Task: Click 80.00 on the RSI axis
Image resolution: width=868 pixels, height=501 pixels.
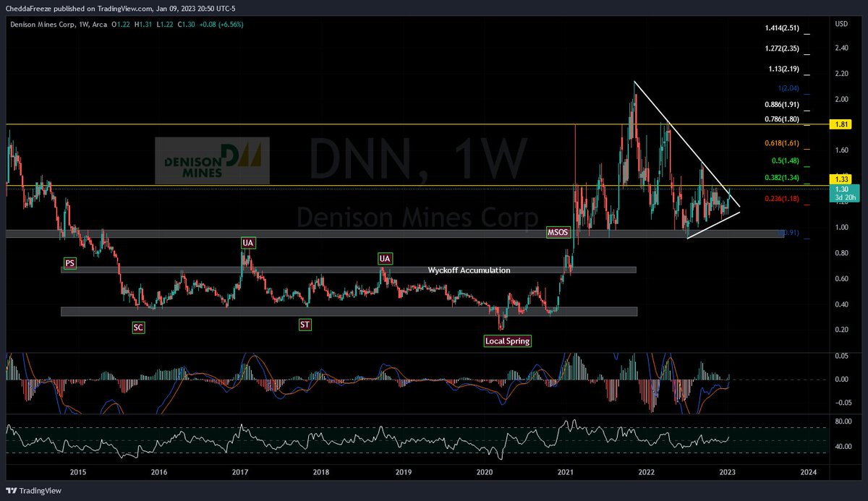Action: pyautogui.click(x=843, y=420)
